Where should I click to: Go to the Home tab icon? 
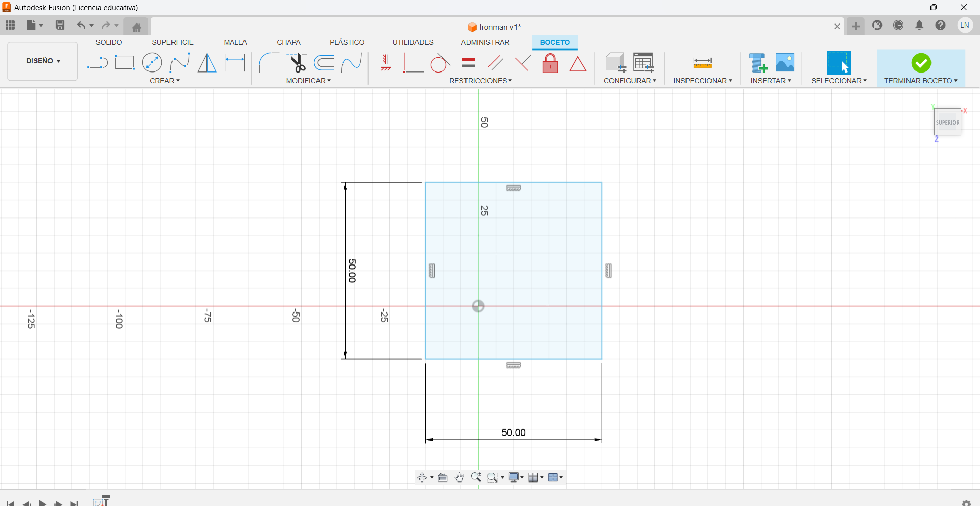pos(136,27)
